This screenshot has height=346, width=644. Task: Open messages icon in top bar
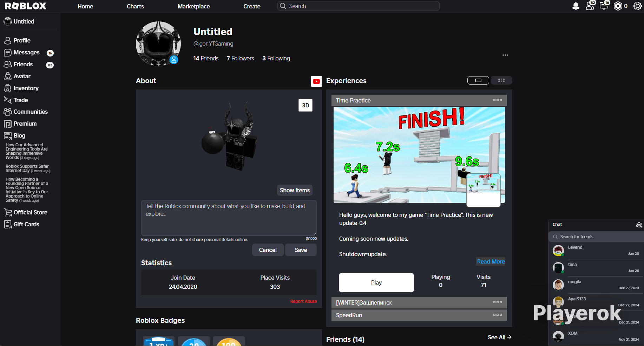point(604,6)
